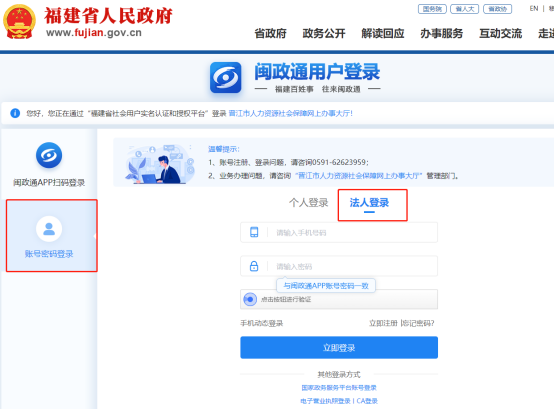The height and width of the screenshot is (410, 554).
Task: Click the 忘记密码? link
Action: (x=419, y=323)
